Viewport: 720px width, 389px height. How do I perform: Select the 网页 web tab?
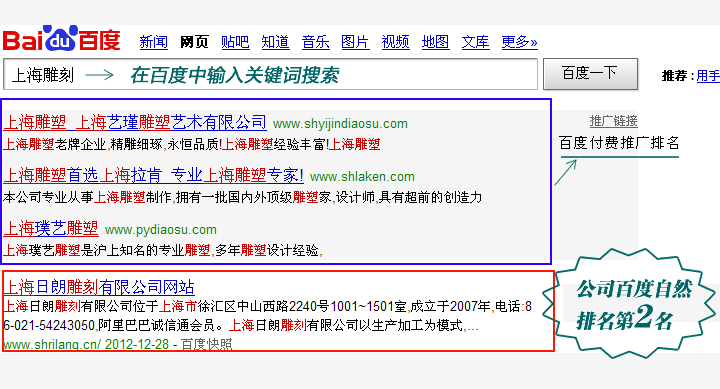click(194, 42)
